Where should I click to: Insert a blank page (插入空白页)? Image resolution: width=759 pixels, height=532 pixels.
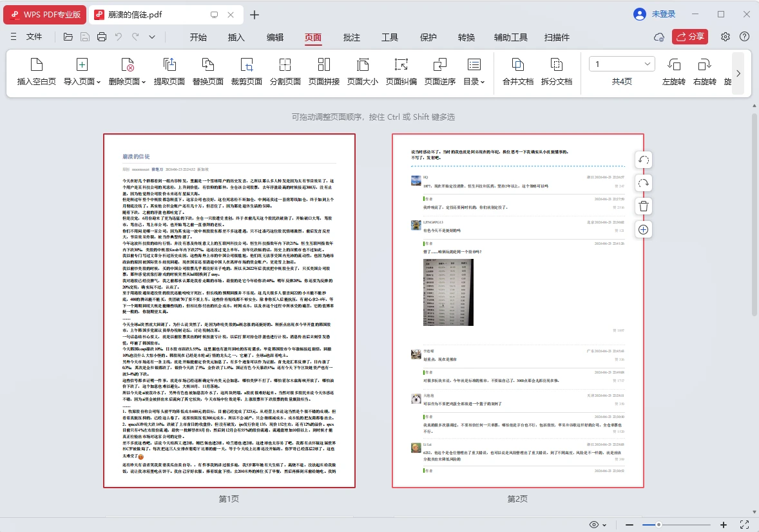(36, 71)
